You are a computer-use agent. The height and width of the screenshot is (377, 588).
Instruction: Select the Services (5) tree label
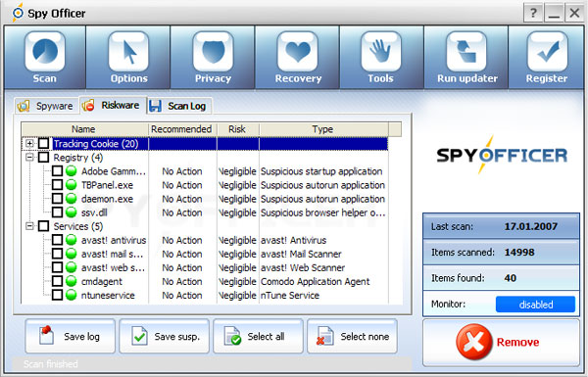click(x=78, y=226)
